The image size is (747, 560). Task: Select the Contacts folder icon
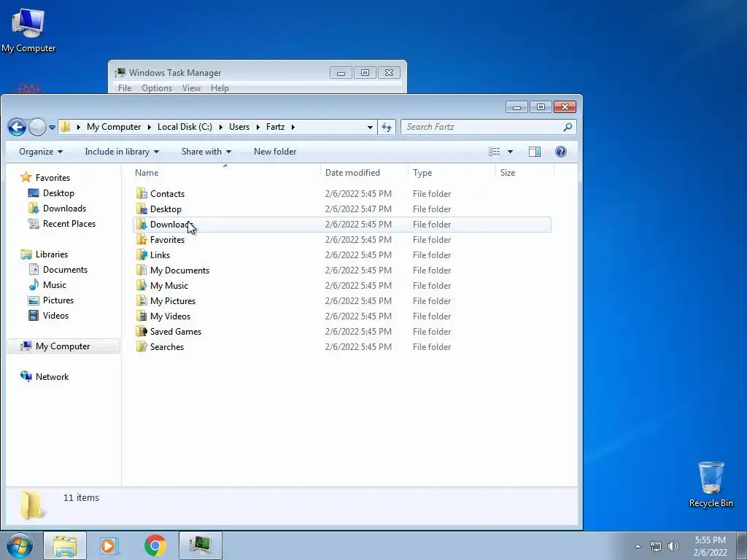click(x=142, y=193)
